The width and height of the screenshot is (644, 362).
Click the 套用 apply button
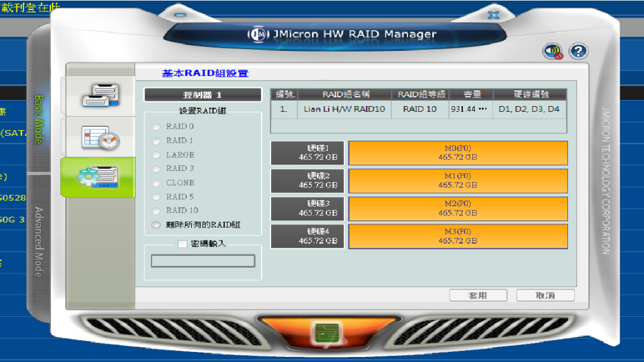pos(478,295)
